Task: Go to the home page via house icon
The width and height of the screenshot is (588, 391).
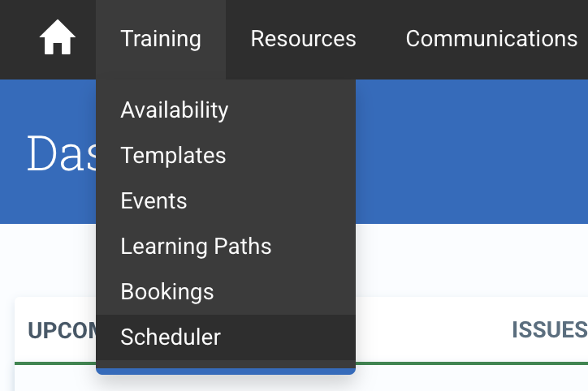Action: tap(58, 37)
